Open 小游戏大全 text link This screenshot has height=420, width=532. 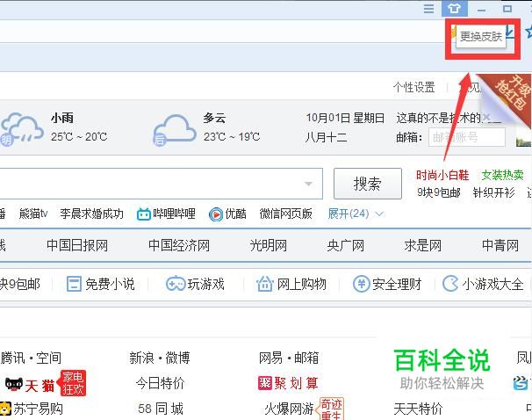click(x=492, y=284)
